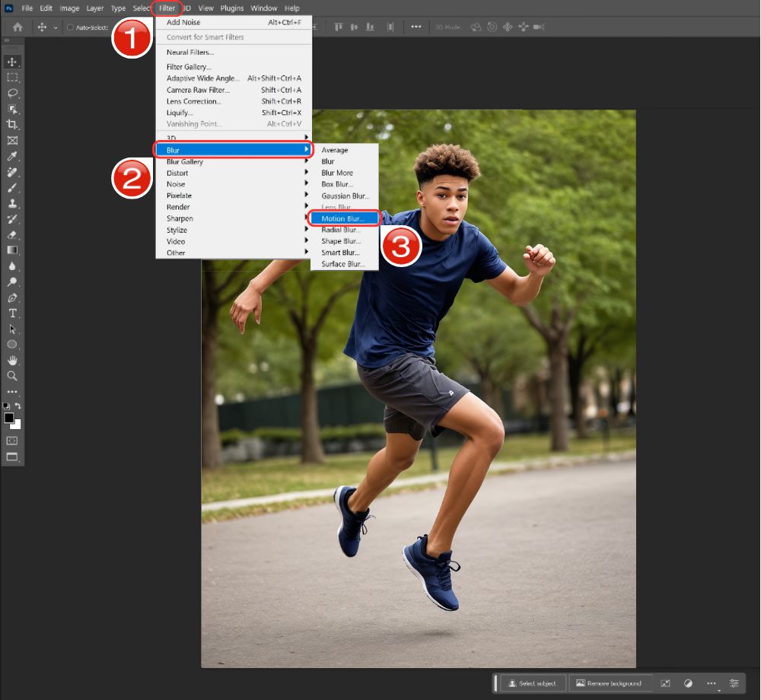The image size is (761, 700).
Task: Select the Move tool
Action: 12,61
